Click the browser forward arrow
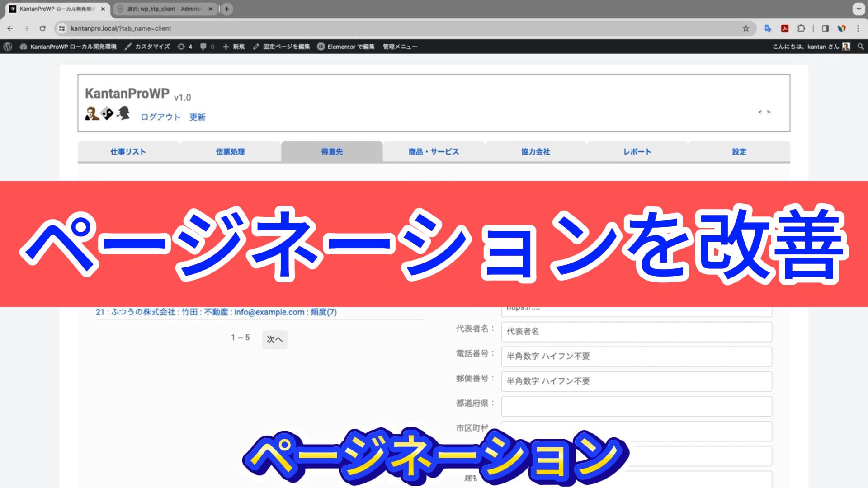 (26, 28)
